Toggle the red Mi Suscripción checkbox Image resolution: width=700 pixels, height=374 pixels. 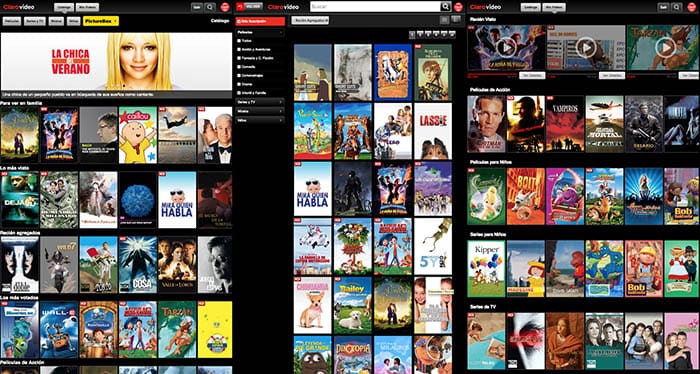pos(239,21)
